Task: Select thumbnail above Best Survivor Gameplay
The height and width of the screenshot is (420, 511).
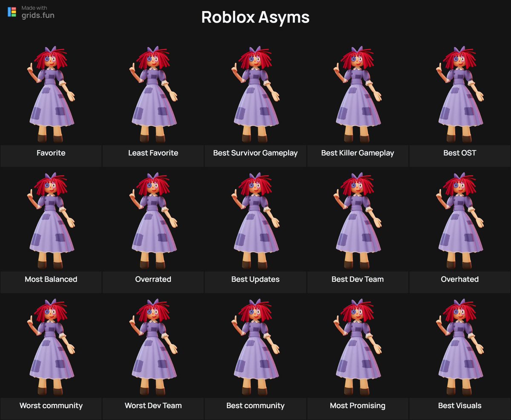Action: pyautogui.click(x=255, y=94)
